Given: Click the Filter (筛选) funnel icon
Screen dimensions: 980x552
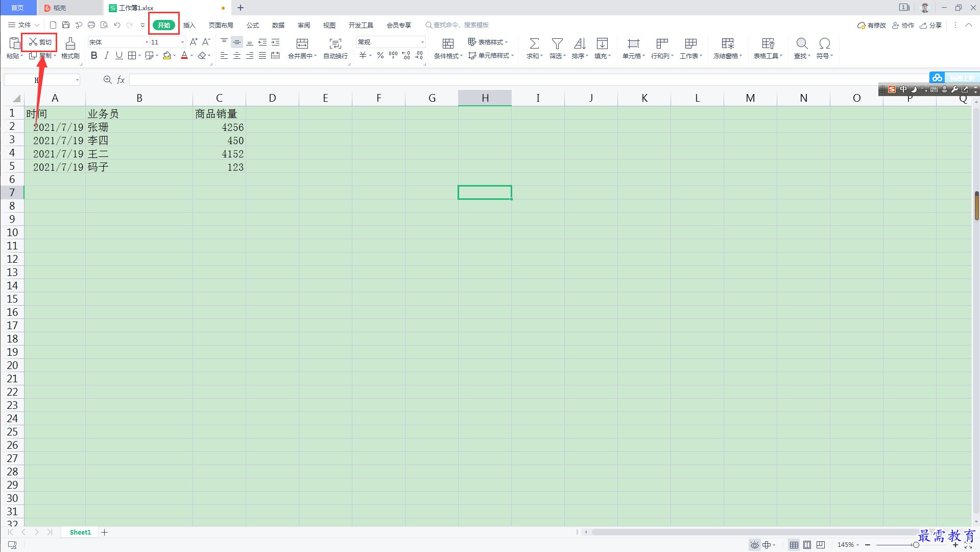Looking at the screenshot, I should tap(557, 43).
